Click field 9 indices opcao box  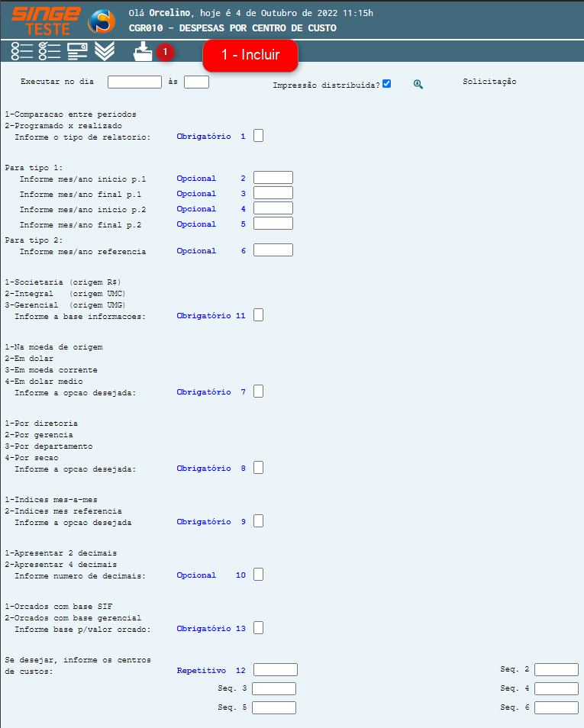pyautogui.click(x=258, y=521)
